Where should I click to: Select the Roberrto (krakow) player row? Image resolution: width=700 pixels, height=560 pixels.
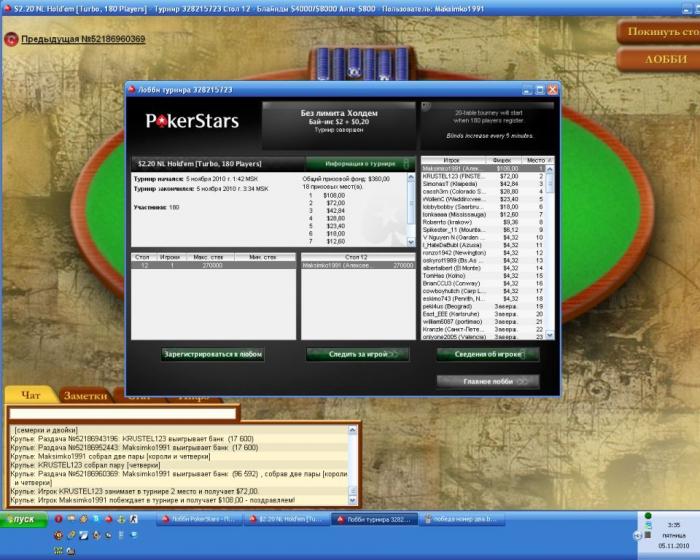click(x=483, y=222)
